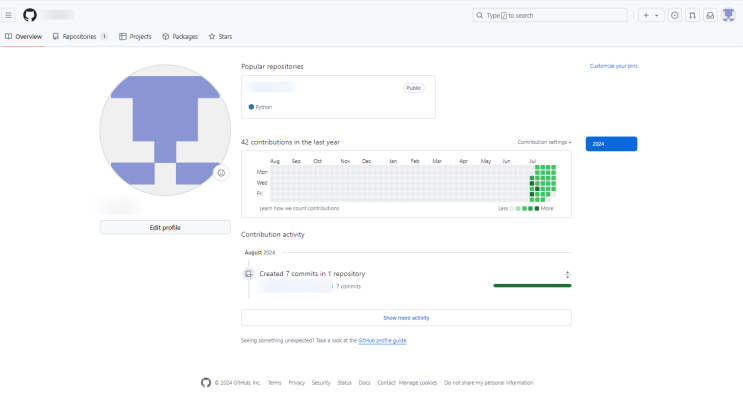Select the 2024 year filter button
Image resolution: width=743 pixels, height=417 pixels.
click(611, 144)
